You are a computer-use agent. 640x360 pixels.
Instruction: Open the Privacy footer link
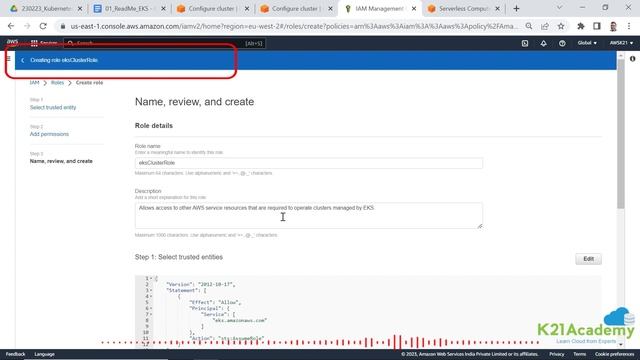click(557, 354)
